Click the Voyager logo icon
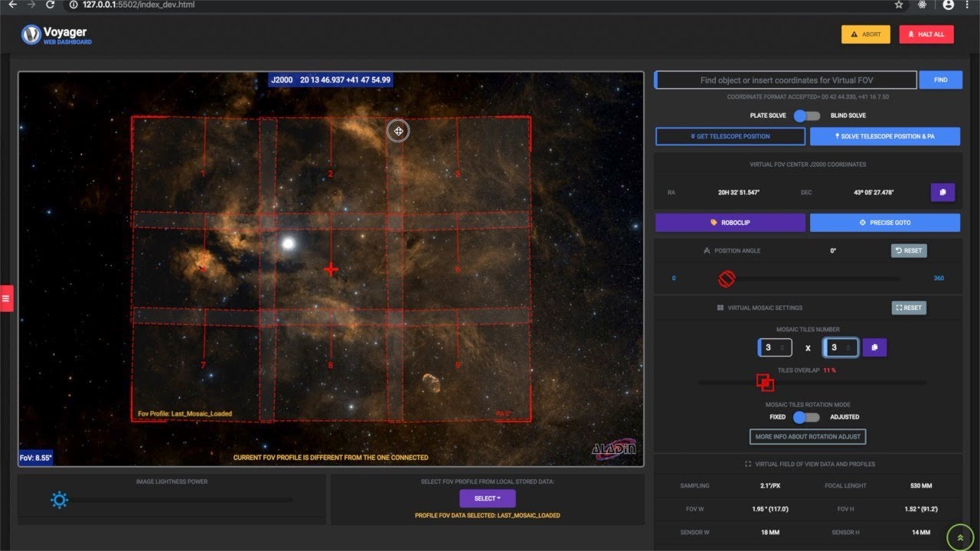 [31, 34]
